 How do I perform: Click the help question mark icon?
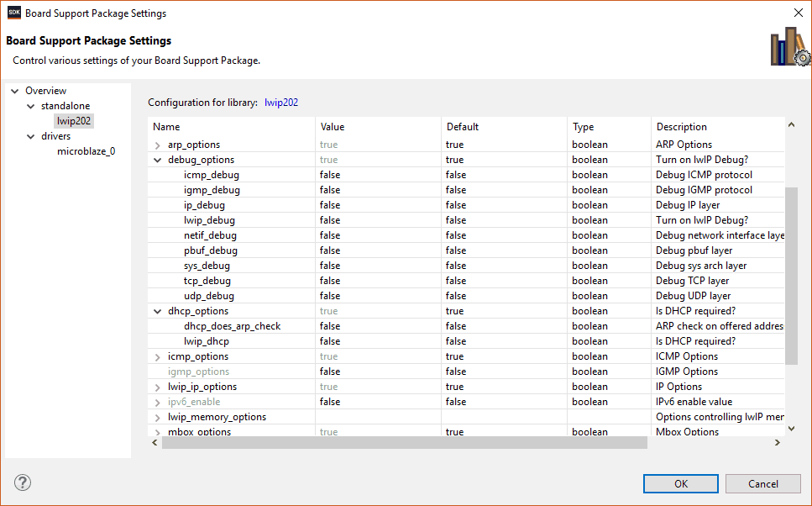point(23,482)
